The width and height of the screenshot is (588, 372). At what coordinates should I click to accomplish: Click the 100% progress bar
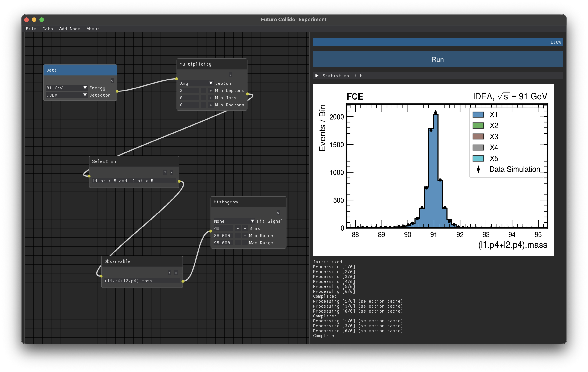pyautogui.click(x=438, y=42)
